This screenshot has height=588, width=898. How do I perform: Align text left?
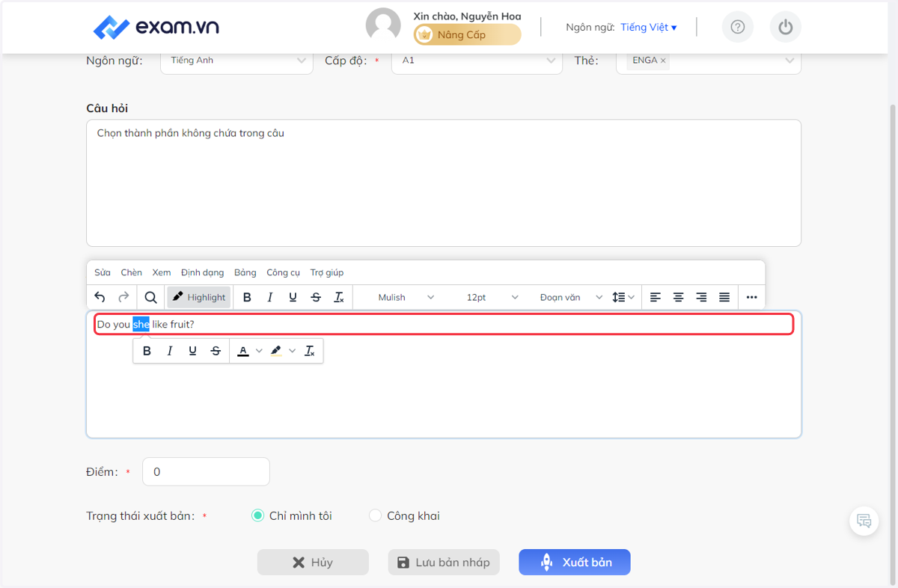click(x=656, y=297)
